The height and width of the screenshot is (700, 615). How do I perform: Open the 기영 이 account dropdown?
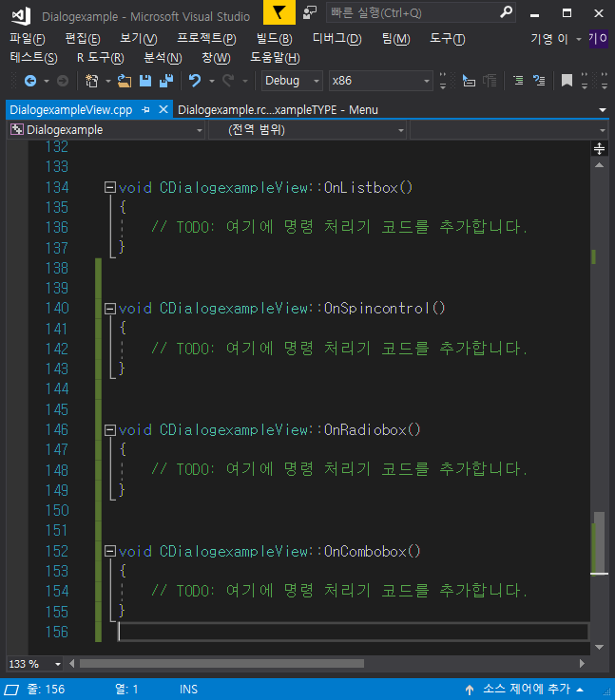point(556,39)
